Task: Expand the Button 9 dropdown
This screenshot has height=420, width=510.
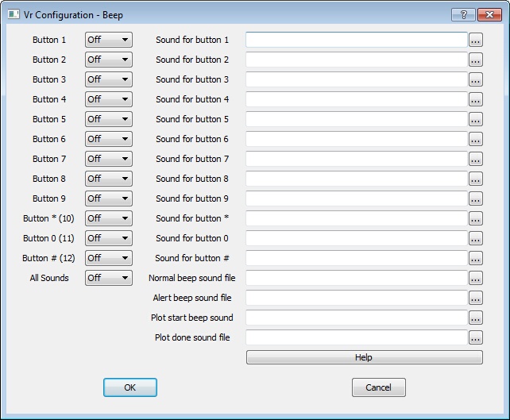Action: (109, 198)
